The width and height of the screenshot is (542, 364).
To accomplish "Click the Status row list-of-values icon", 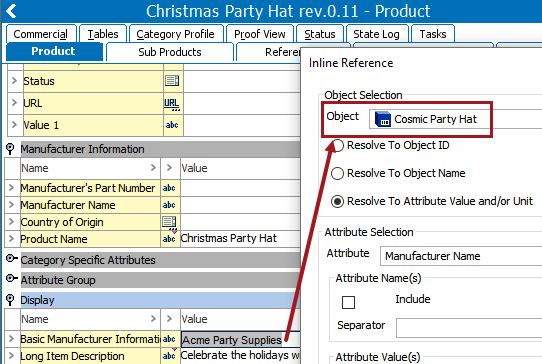I will coord(172,81).
